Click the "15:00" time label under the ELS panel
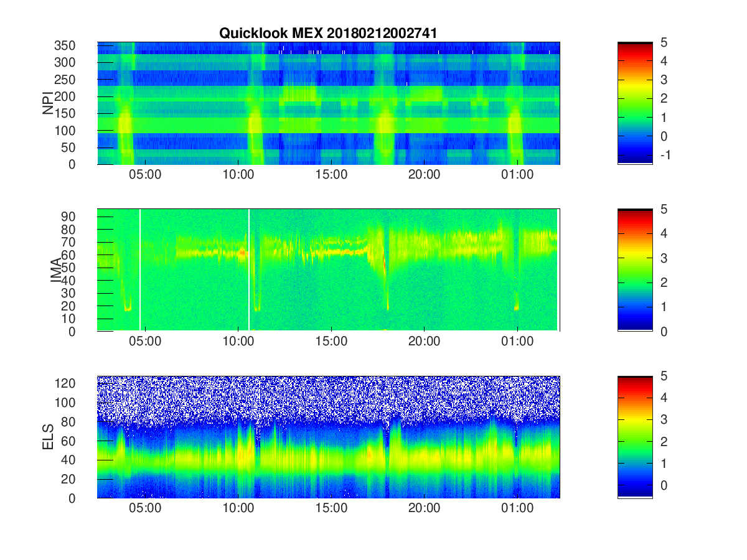Image resolution: width=747 pixels, height=560 pixels. coord(331,508)
